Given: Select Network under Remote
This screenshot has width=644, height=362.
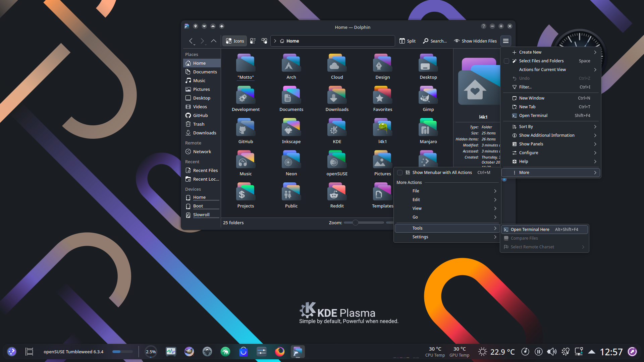Looking at the screenshot, I should tap(202, 152).
